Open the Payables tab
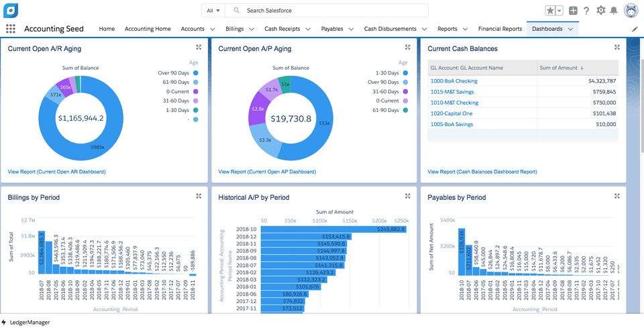The image size is (644, 330). pos(332,29)
